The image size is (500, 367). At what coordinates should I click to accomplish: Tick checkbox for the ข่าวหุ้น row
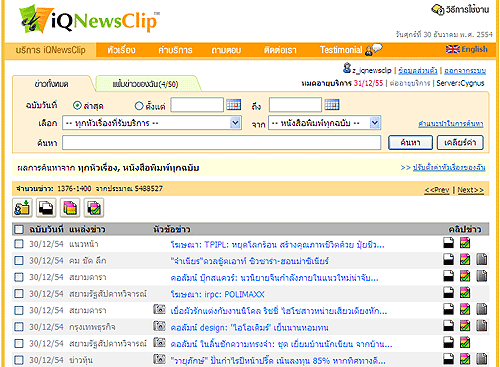click(x=19, y=360)
